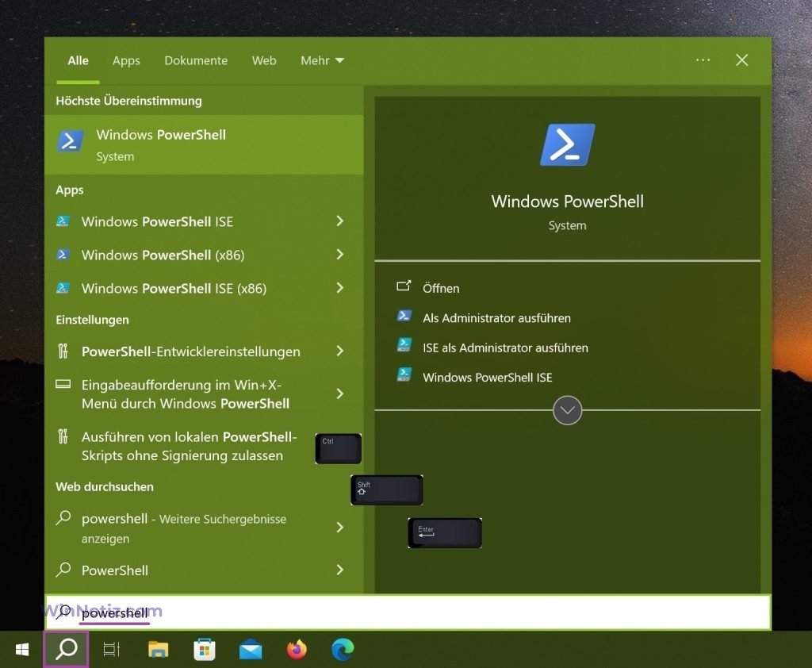Expand the 'PowerShell' web suggestion arrow

tap(339, 570)
